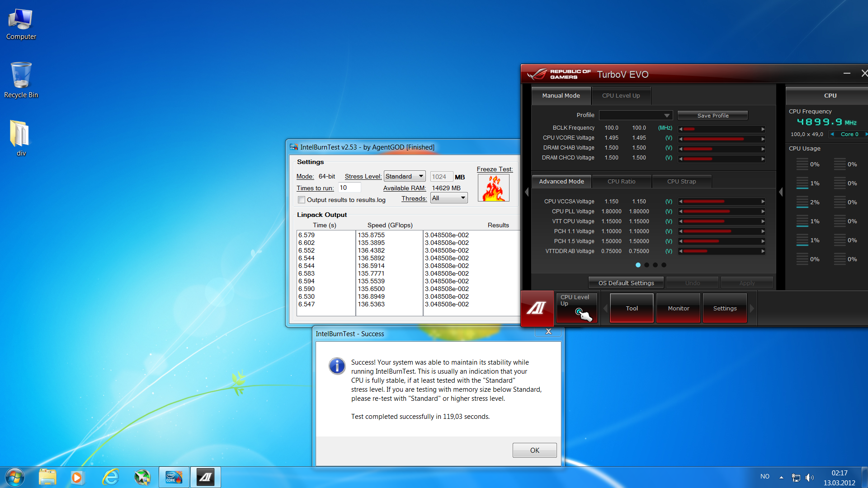Close the IntelBurnTest Success dialog
Viewport: 868px width, 488px height.
tap(548, 332)
